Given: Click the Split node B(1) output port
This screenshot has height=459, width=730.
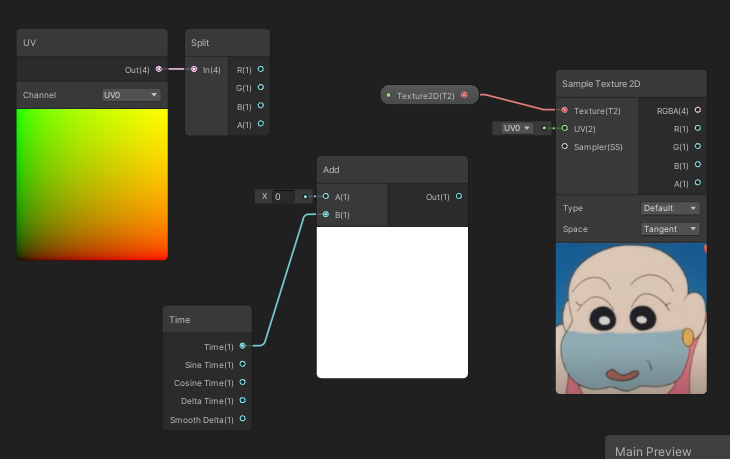Looking at the screenshot, I should pyautogui.click(x=261, y=105).
